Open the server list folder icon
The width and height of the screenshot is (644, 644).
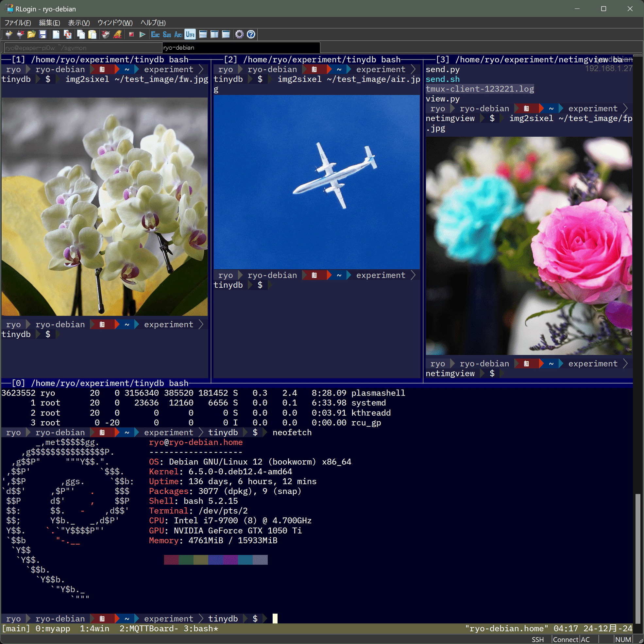click(31, 34)
